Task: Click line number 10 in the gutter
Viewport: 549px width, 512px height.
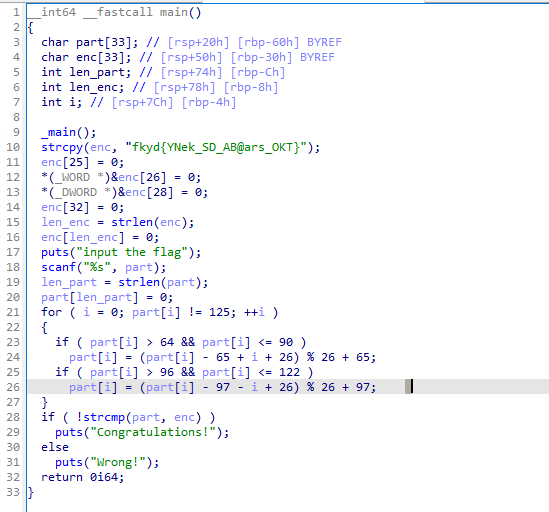Action: tap(13, 147)
